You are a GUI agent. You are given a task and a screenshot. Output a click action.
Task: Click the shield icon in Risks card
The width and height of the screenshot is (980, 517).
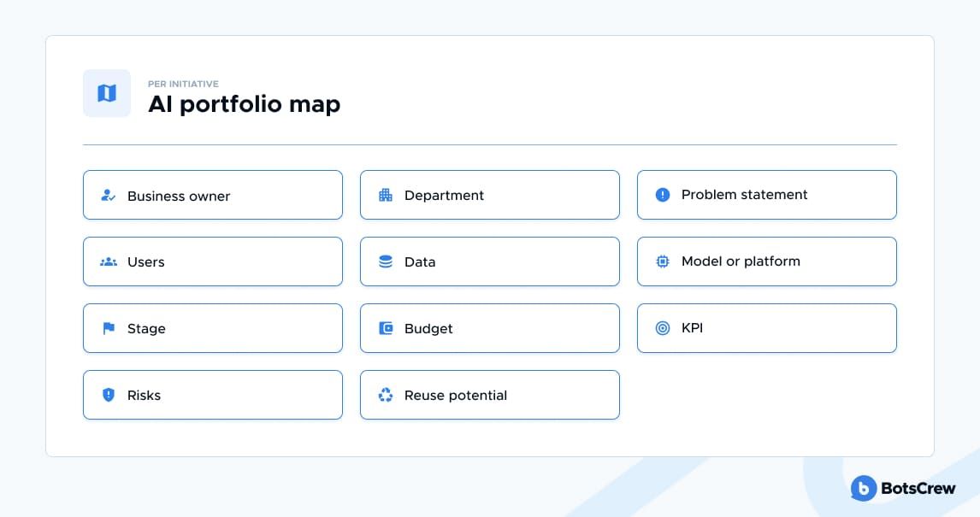(x=108, y=395)
